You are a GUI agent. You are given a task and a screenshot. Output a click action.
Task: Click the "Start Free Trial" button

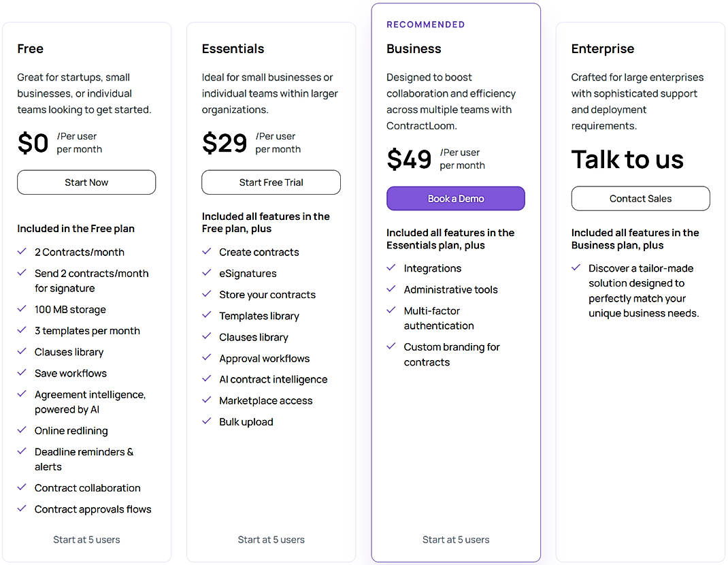pos(271,182)
